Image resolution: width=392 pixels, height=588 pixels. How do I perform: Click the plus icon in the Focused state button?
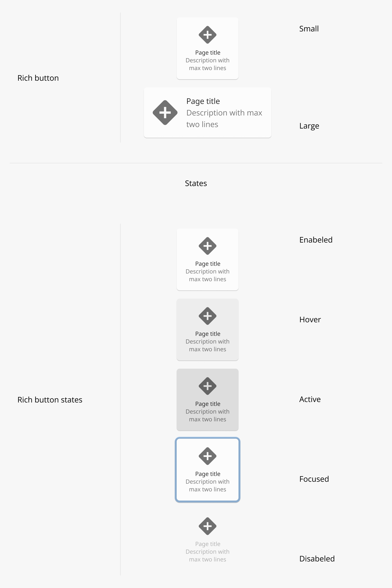208,456
